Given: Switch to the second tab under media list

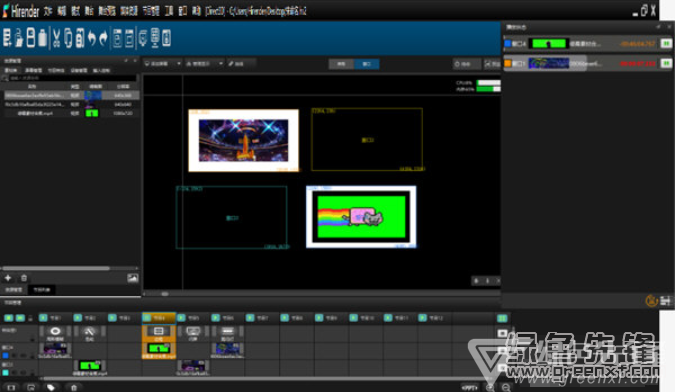Looking at the screenshot, I should pos(42,290).
